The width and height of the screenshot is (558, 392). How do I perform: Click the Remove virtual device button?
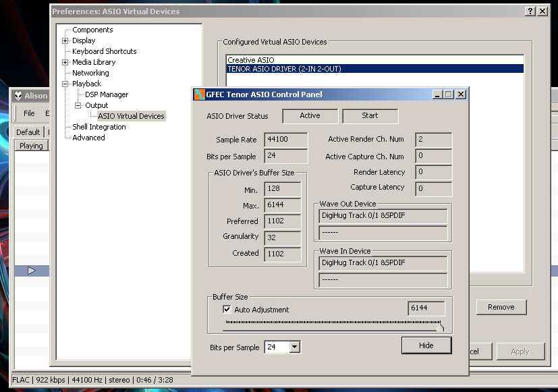[x=501, y=307]
